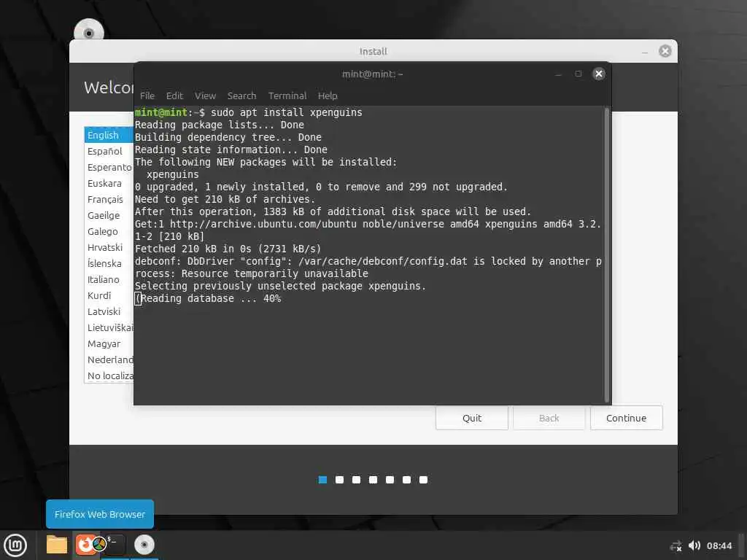Viewport: 747px width, 560px height.
Task: Click 'Need to get 210 kB of archives' line
Action: [x=225, y=200]
